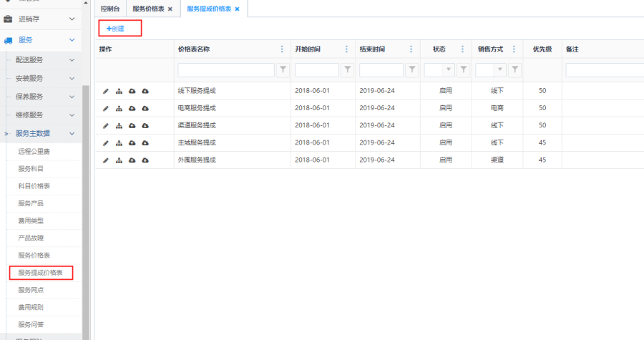Close the 服务提成价格表 tab
The height and width of the screenshot is (340, 644).
tap(237, 9)
